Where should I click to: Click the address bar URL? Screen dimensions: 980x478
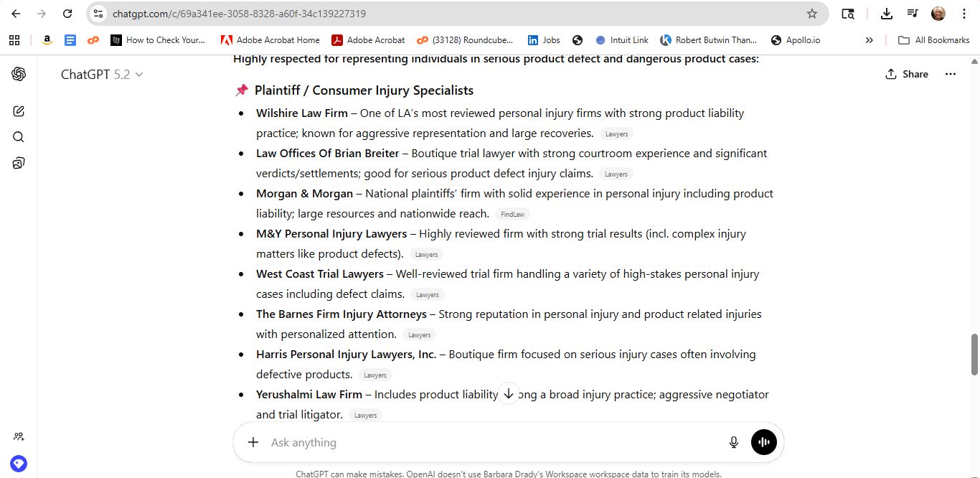pos(239,14)
